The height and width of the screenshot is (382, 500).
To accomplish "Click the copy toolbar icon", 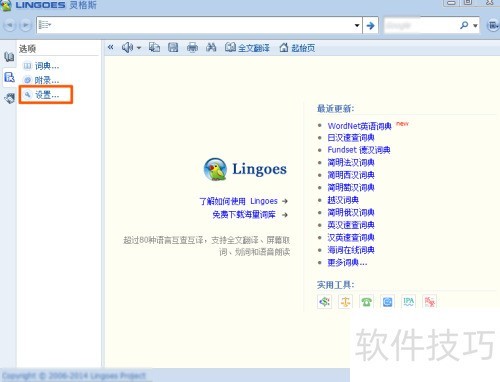I will click(154, 47).
